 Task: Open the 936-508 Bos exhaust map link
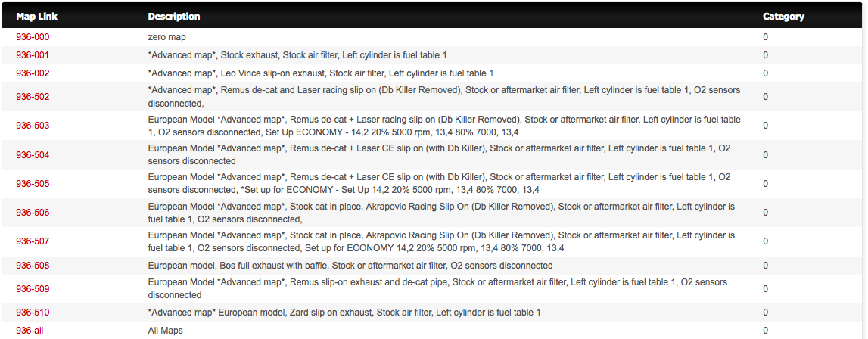pyautogui.click(x=33, y=266)
